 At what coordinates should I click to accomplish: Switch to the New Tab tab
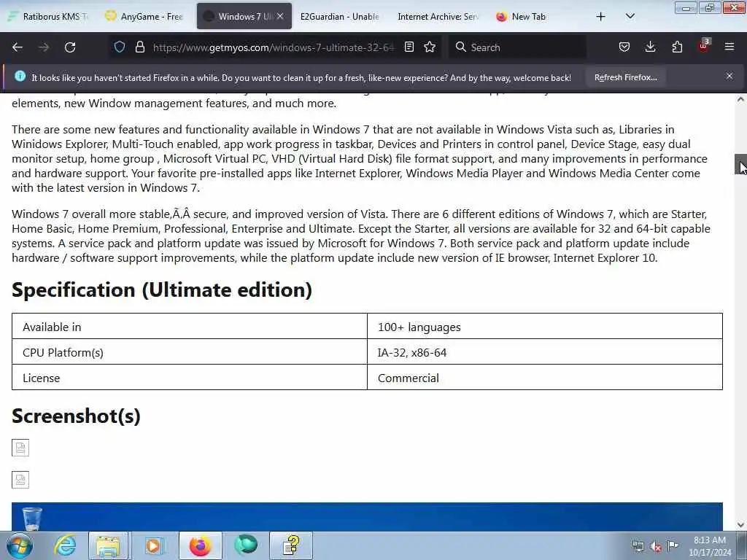pos(528,16)
